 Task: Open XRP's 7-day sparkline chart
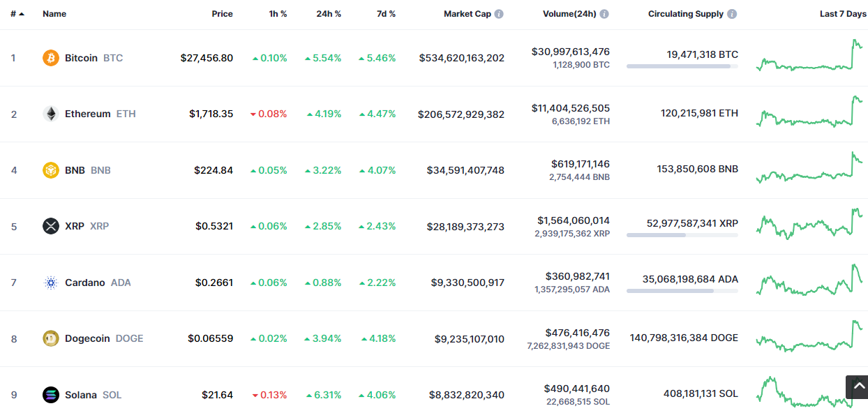tap(809, 224)
